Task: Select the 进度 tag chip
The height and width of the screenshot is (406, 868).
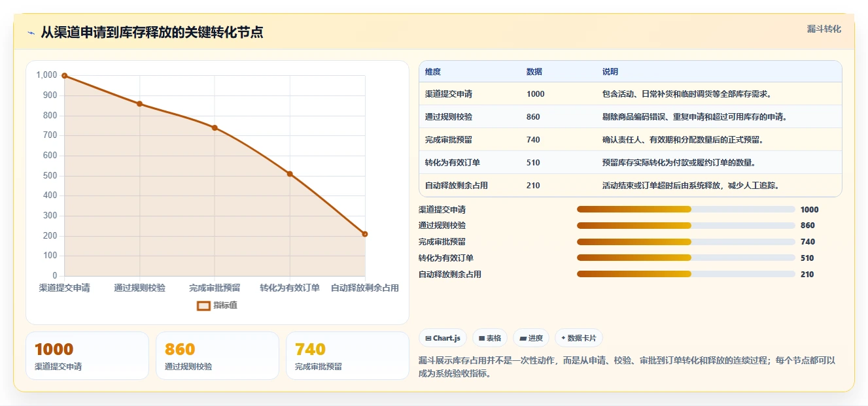Action: pyautogui.click(x=531, y=338)
